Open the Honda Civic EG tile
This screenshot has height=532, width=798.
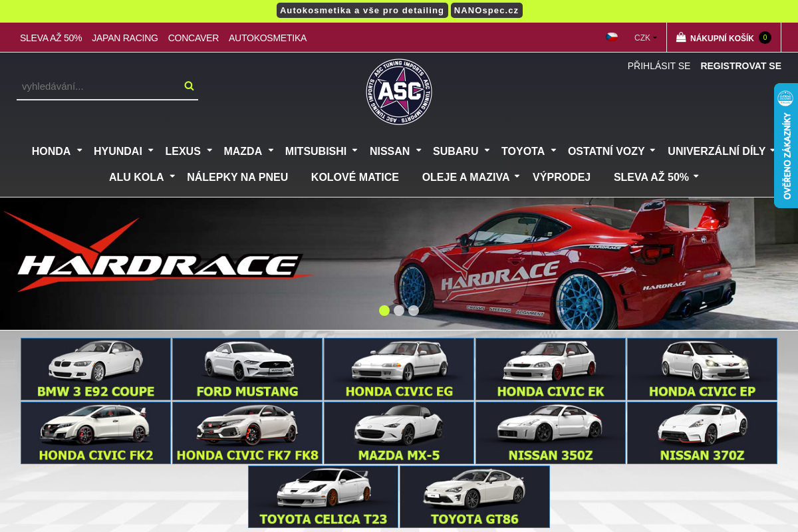[x=399, y=369]
